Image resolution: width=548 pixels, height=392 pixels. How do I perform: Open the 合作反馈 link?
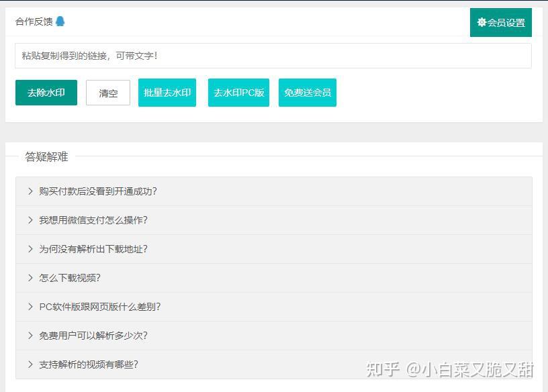point(34,21)
